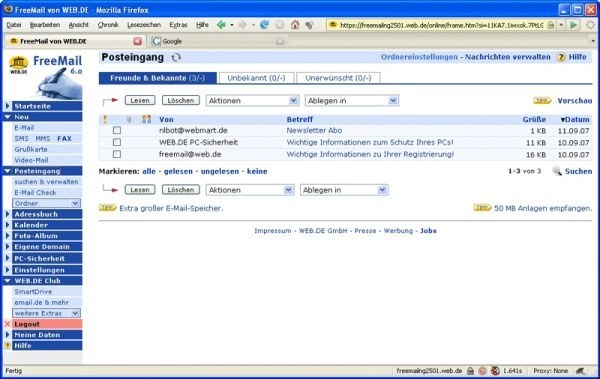Mark all messages via the alle link
This screenshot has height=379, width=600.
coord(149,171)
